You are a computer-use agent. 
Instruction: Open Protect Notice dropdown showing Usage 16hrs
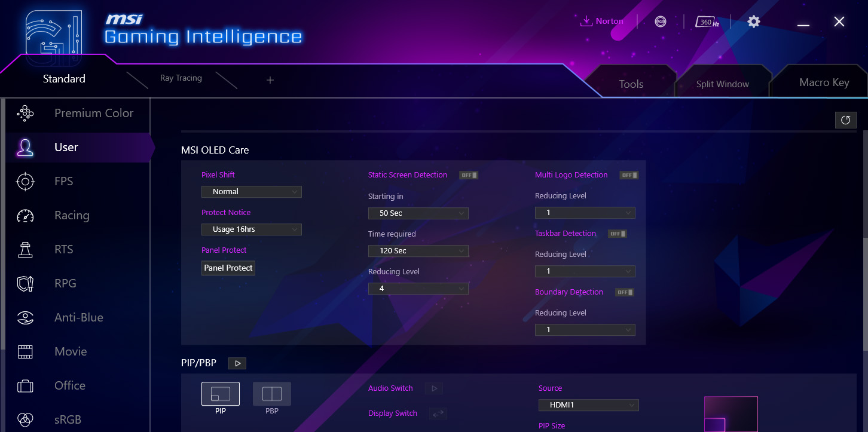coord(252,229)
